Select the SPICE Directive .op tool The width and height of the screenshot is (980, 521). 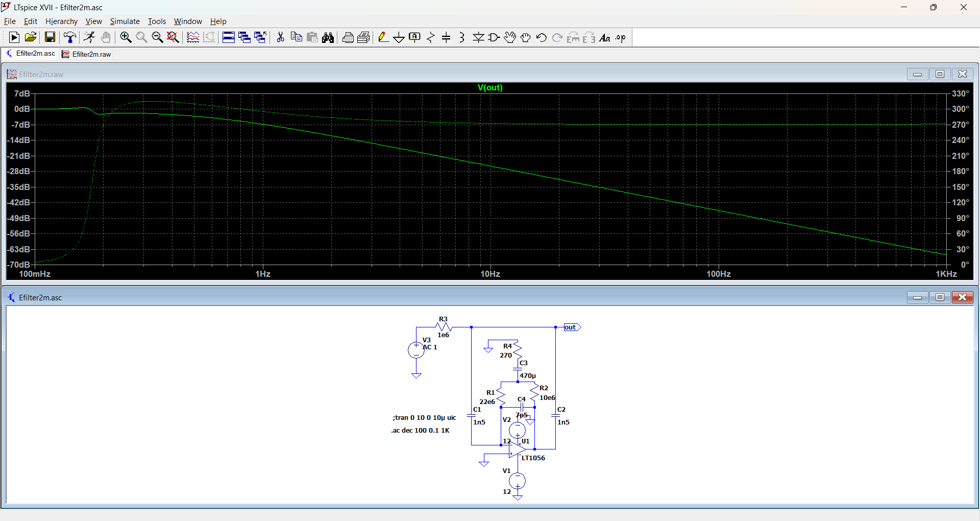621,37
